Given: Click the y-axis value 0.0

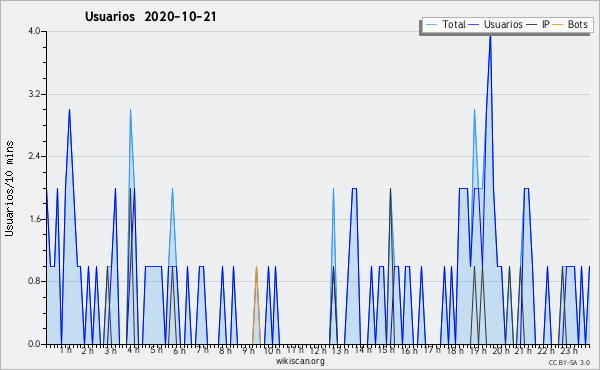Looking at the screenshot, I should click(34, 344).
